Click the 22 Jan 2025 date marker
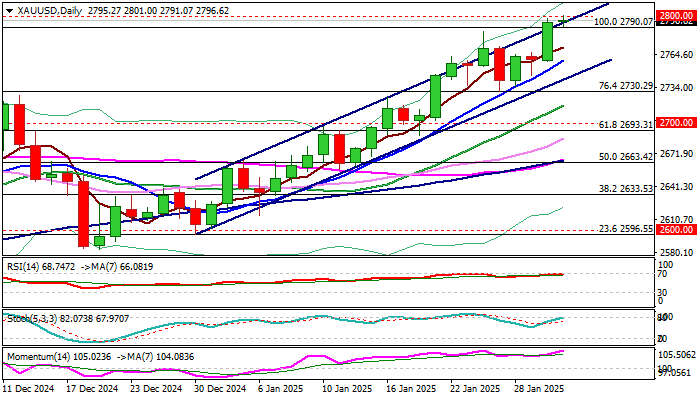 (x=475, y=389)
